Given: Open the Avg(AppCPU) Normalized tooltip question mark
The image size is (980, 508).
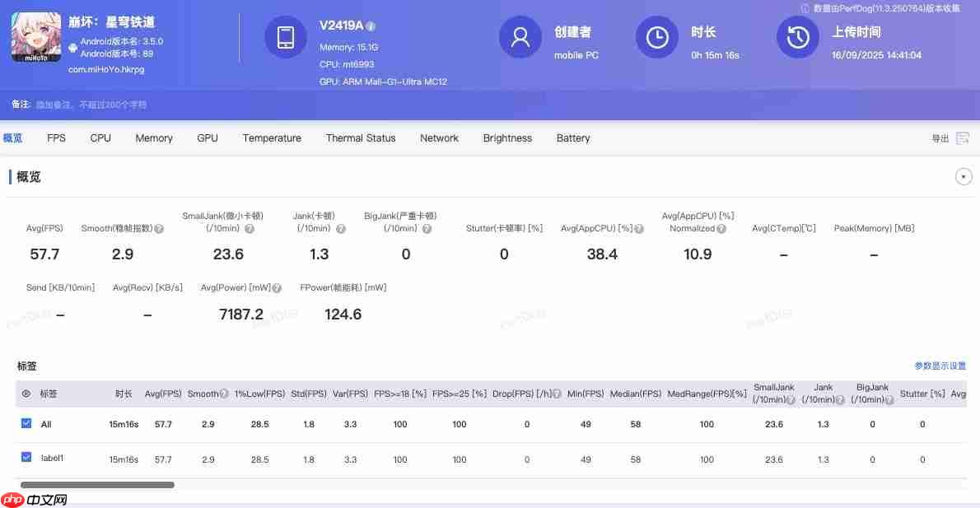Looking at the screenshot, I should pyautogui.click(x=722, y=230).
